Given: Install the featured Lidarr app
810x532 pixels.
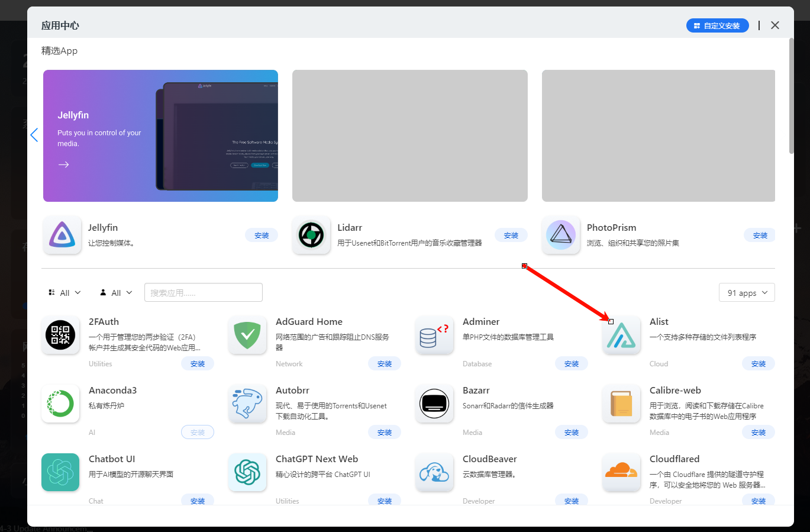Looking at the screenshot, I should point(511,236).
